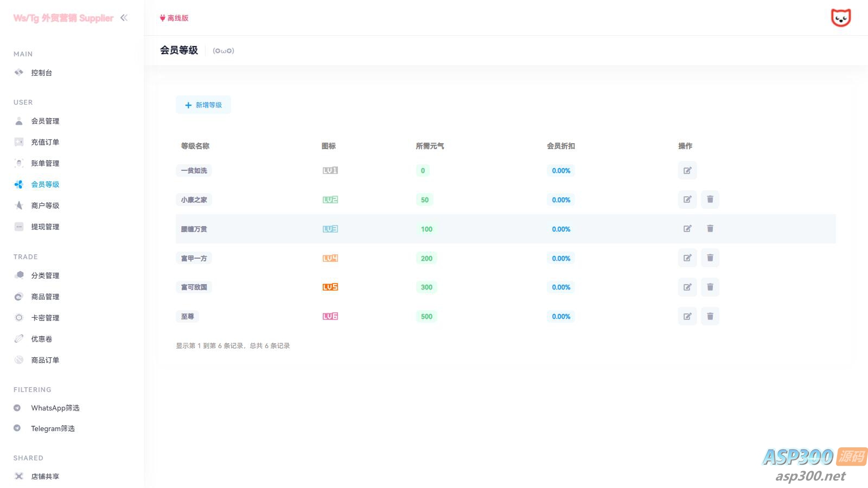Navigate to WhatsApp筛选 page
This screenshot has height=488, width=868.
tap(55, 408)
